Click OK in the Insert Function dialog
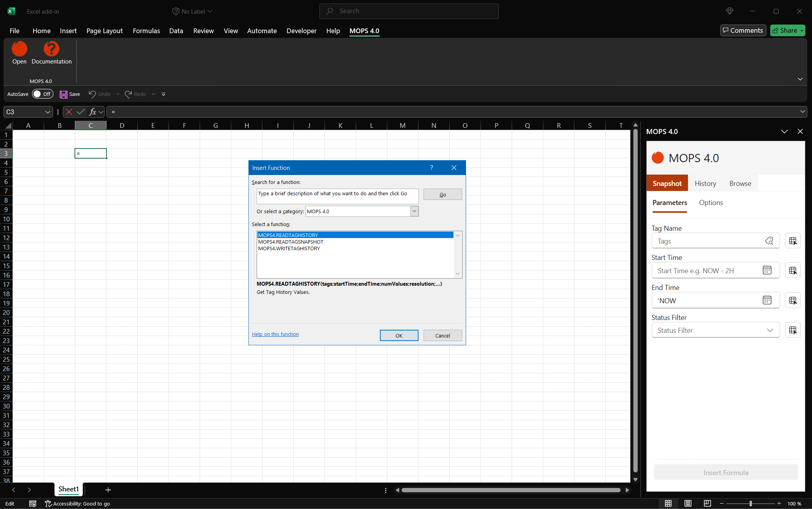 tap(399, 335)
